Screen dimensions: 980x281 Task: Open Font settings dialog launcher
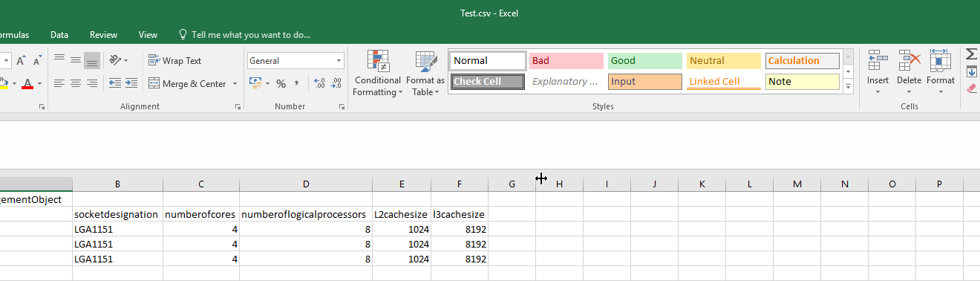coord(42,107)
